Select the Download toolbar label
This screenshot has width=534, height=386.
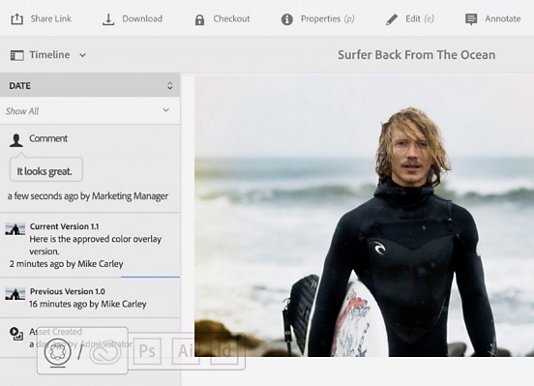(142, 19)
